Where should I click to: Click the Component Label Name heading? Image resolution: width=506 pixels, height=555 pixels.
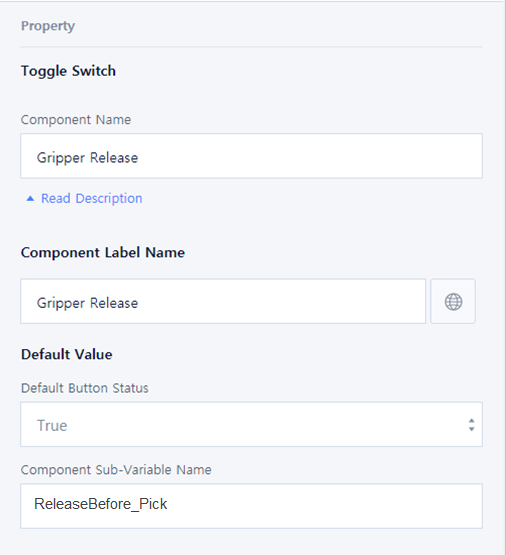point(103,252)
